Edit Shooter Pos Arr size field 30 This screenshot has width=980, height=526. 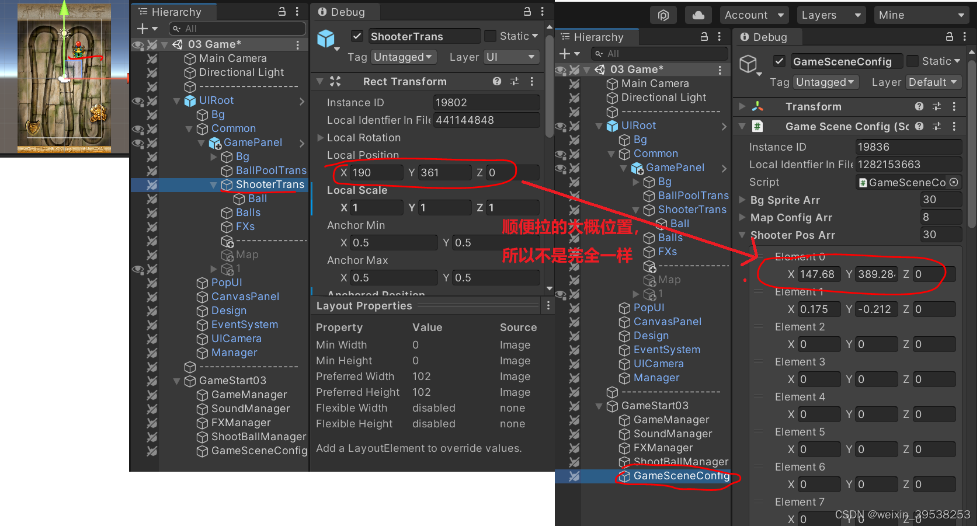click(x=941, y=235)
